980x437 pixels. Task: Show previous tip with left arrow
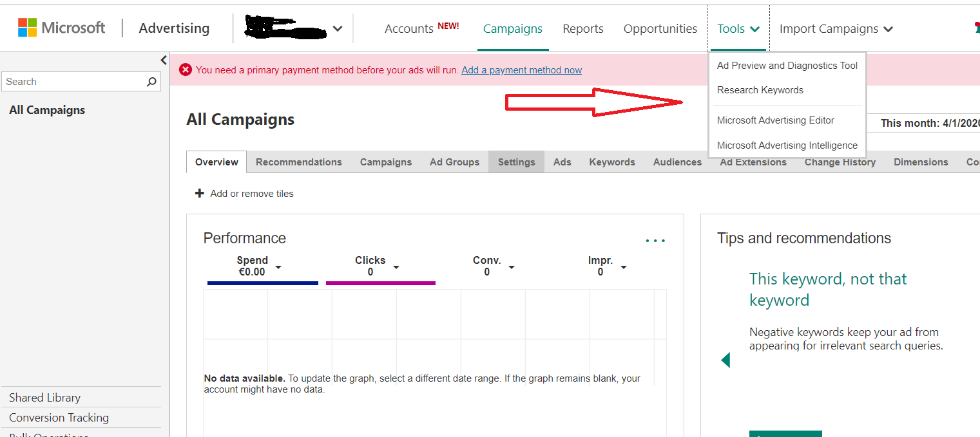[725, 360]
